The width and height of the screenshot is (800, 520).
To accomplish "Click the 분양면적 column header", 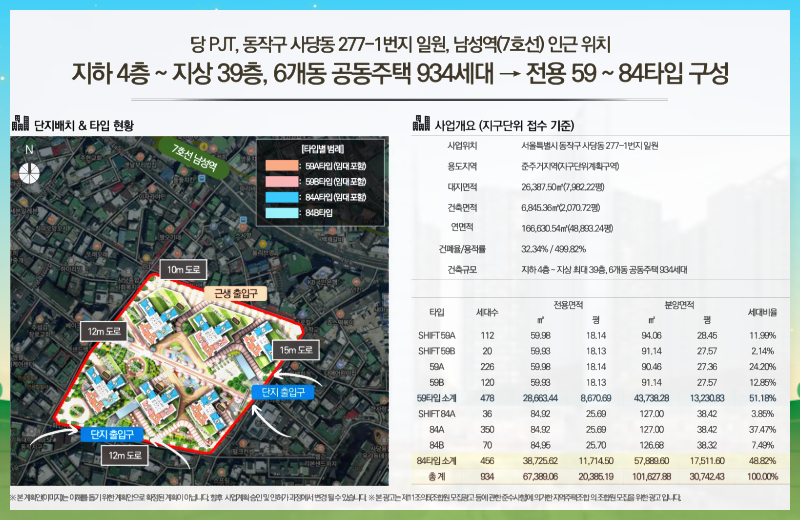I will click(679, 305).
